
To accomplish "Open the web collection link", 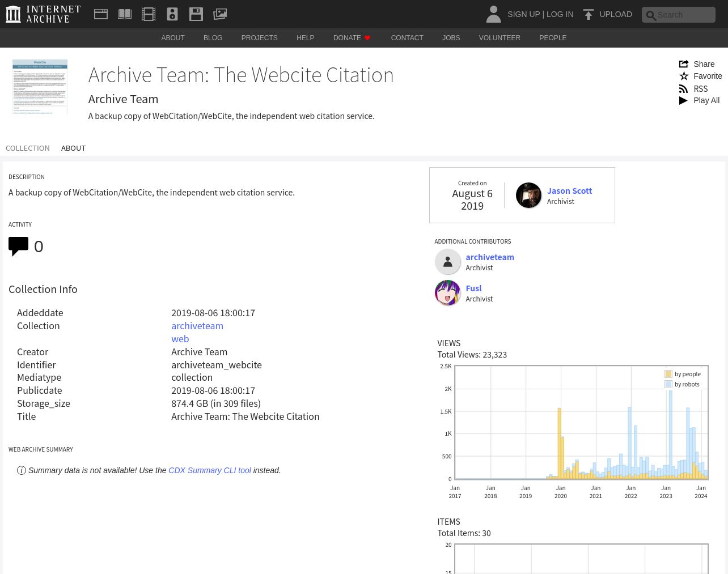I will (x=180, y=339).
